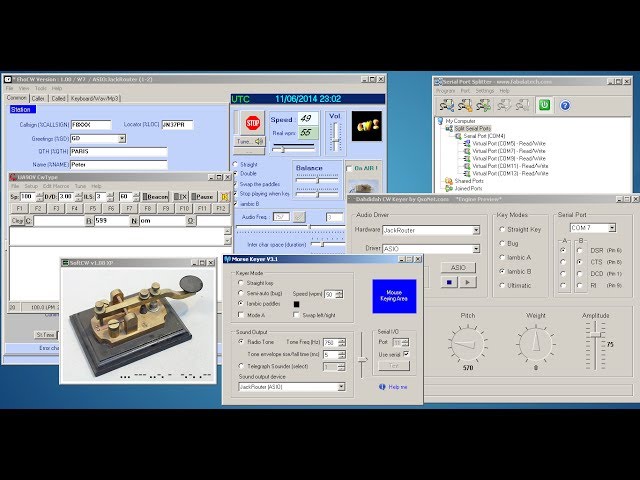Click the second toolbar icon in Serial Port Splitter
This screenshot has height=480, width=640.
(465, 106)
